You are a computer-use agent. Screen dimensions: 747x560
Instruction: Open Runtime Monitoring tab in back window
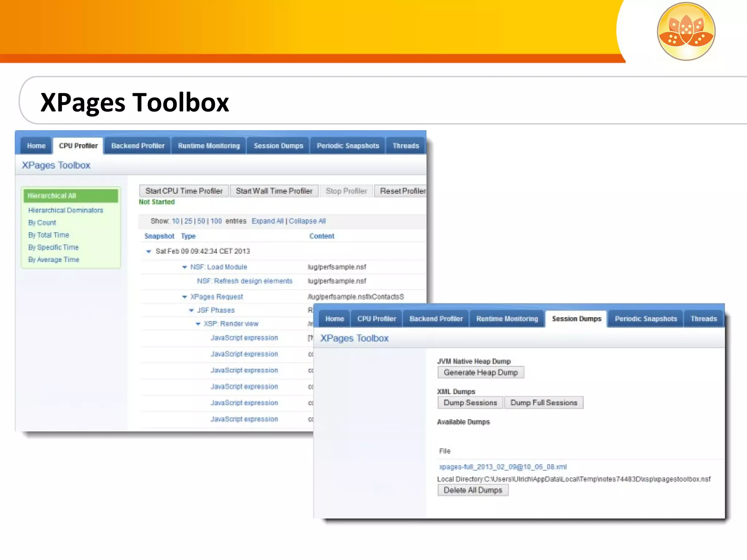[x=209, y=146]
